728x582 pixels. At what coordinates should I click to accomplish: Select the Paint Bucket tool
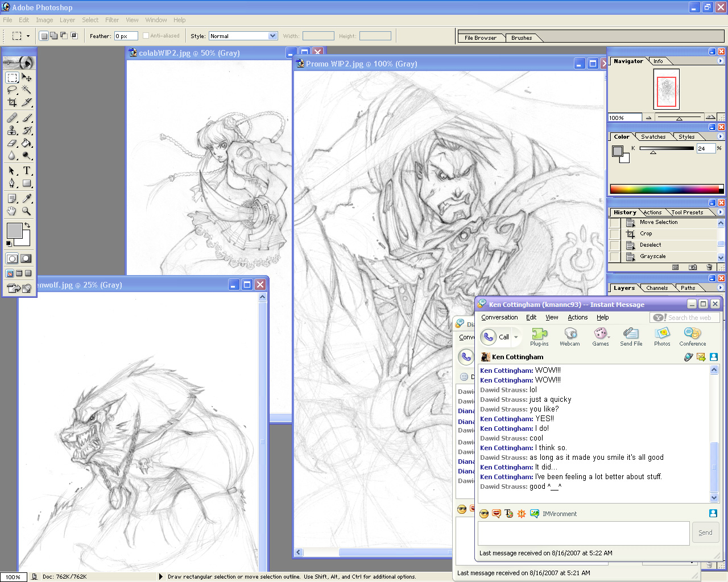(x=27, y=143)
